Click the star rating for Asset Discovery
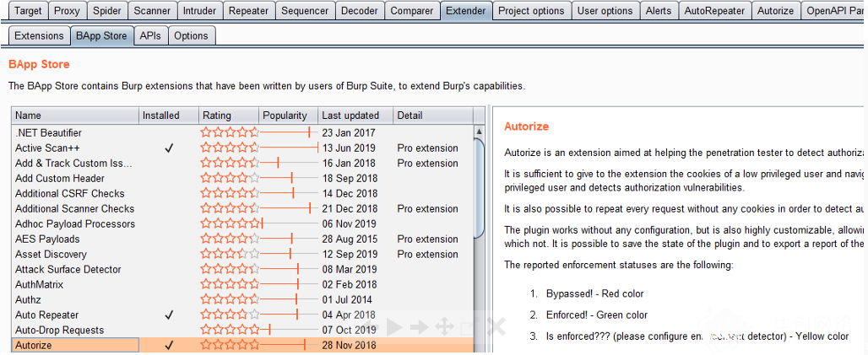 click(x=230, y=255)
